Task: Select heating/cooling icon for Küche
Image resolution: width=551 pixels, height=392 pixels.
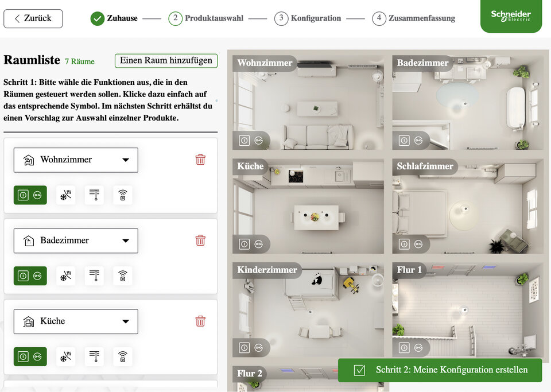Action: tap(65, 356)
